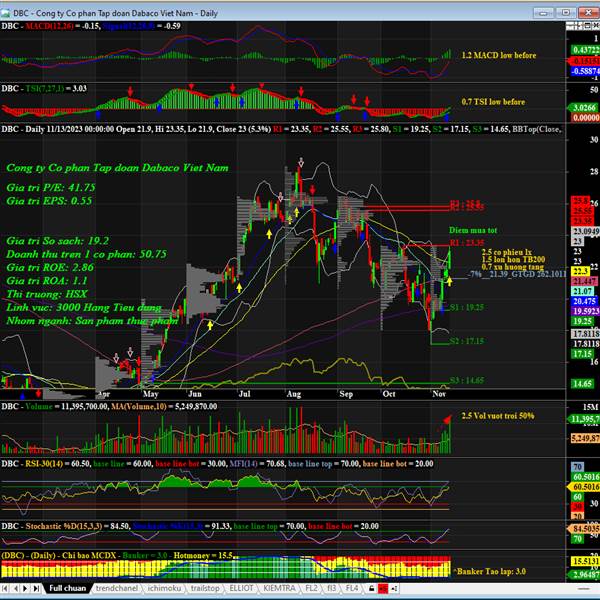Viewport: 600px width, 600px height.
Task: Click green 14.65 price axis label
Action: click(x=582, y=383)
